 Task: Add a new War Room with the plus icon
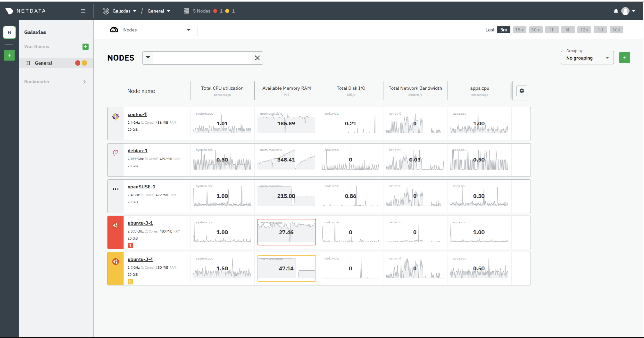(85, 46)
